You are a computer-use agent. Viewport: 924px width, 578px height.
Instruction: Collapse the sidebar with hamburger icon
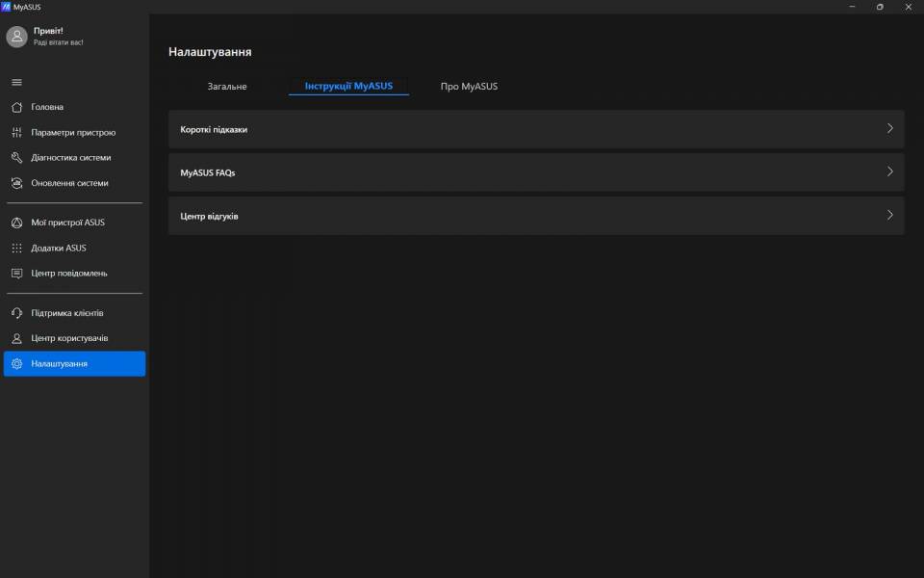click(16, 82)
